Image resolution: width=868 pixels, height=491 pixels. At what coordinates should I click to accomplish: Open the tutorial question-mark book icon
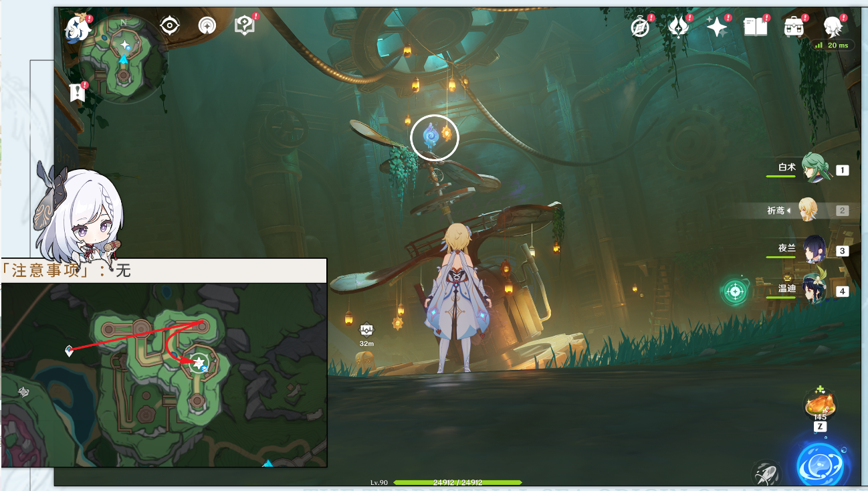tap(245, 25)
